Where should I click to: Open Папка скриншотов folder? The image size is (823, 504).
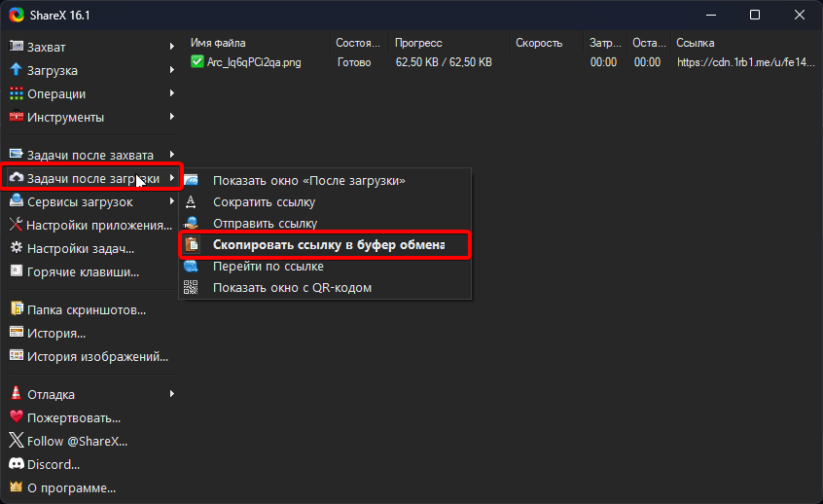(87, 309)
